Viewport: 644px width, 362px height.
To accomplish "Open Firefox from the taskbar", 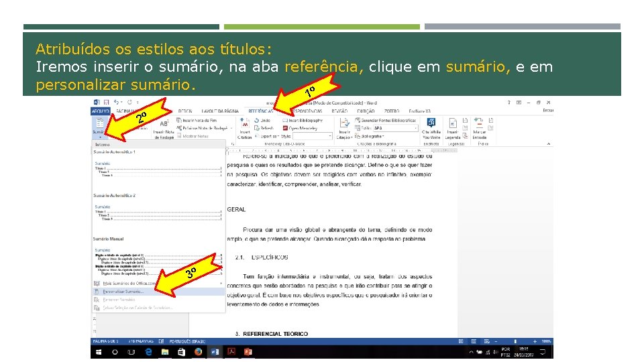I will pyautogui.click(x=198, y=352).
